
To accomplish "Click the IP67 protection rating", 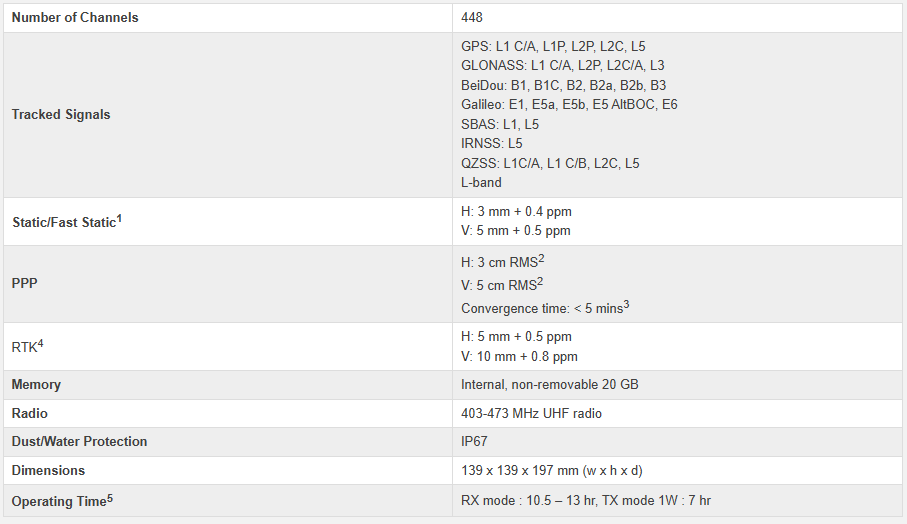I will 474,441.
